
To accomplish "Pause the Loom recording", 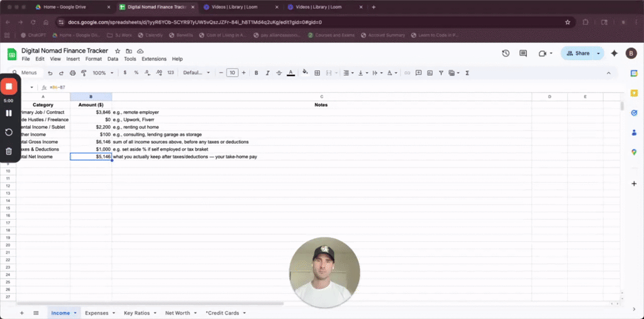I will click(9, 113).
